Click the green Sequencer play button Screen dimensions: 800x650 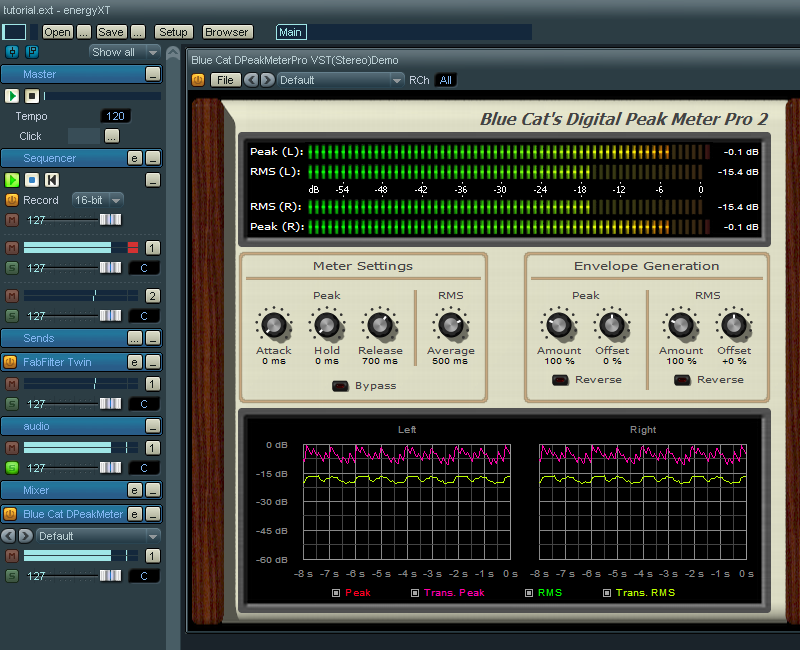tap(12, 180)
